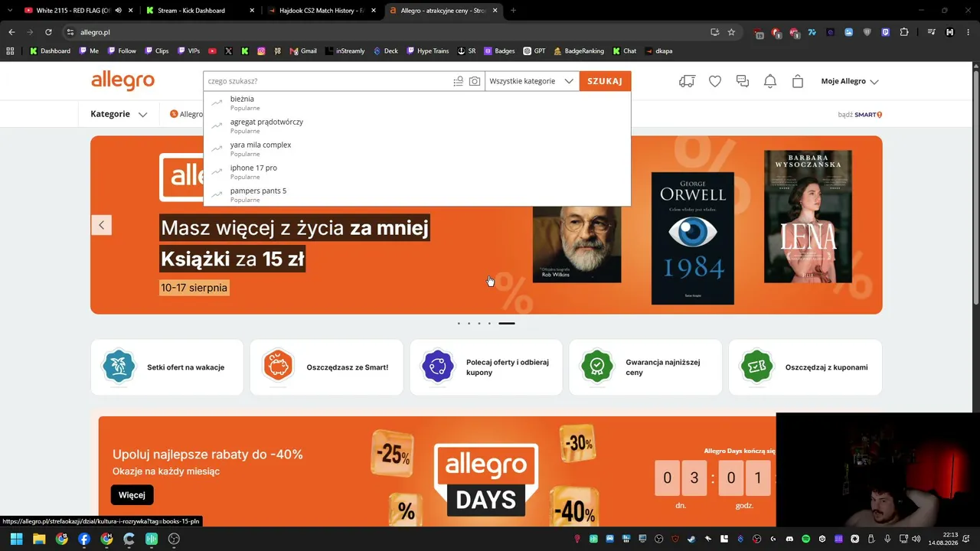Click the Więcej button on Allegro Days banner

coord(132,495)
